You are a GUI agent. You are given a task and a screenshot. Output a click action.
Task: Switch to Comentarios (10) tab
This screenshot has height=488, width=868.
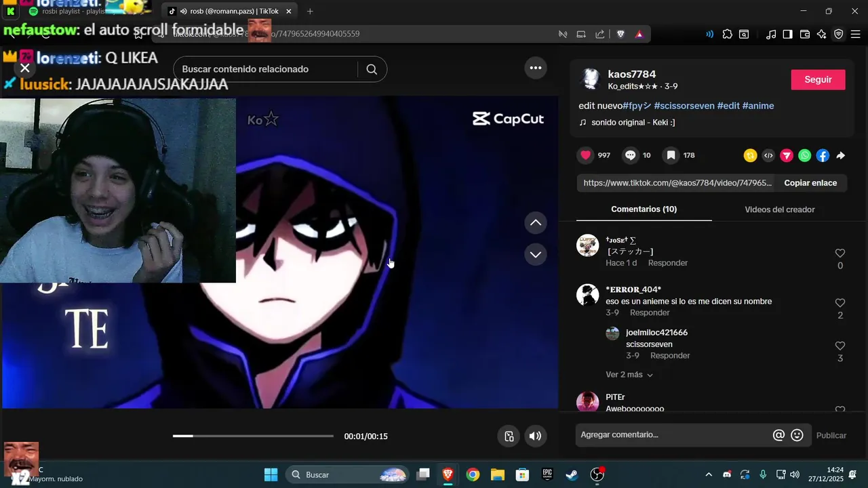(x=644, y=209)
